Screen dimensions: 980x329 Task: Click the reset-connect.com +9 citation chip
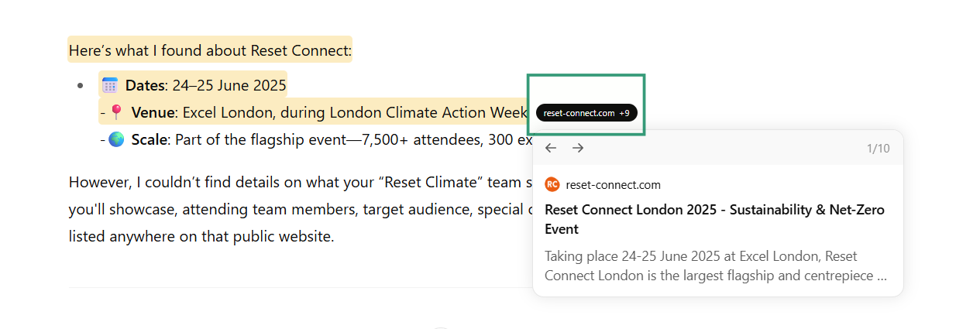(586, 113)
